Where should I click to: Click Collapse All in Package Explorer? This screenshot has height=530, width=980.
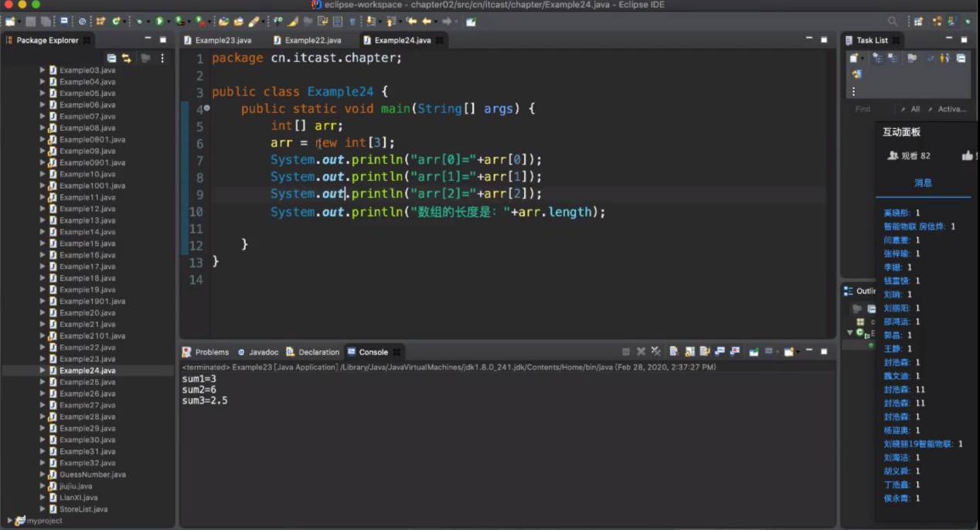[111, 59]
